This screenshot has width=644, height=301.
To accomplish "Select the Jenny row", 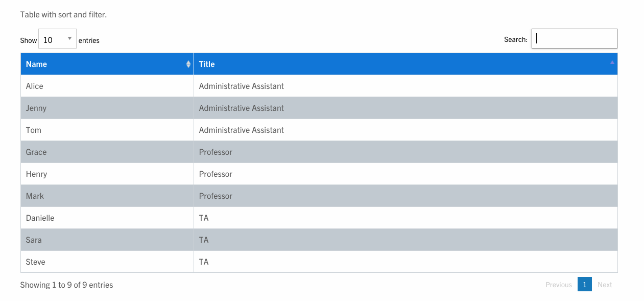I will click(36, 108).
